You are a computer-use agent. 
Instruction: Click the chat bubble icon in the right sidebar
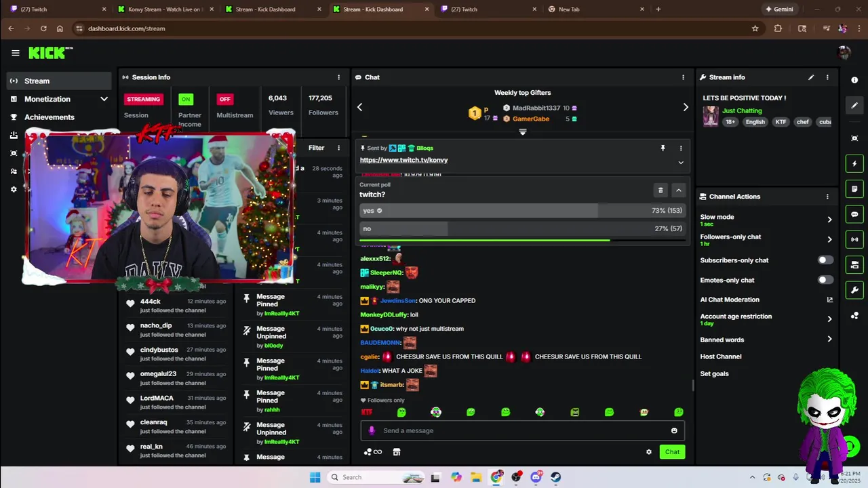pyautogui.click(x=854, y=214)
